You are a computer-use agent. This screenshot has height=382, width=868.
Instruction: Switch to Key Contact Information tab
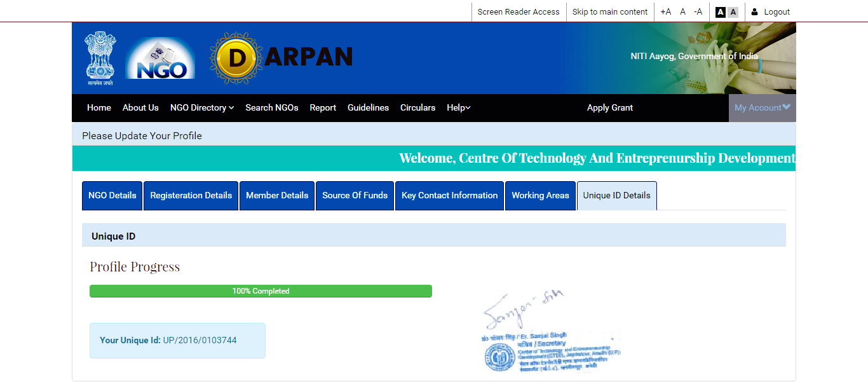450,196
